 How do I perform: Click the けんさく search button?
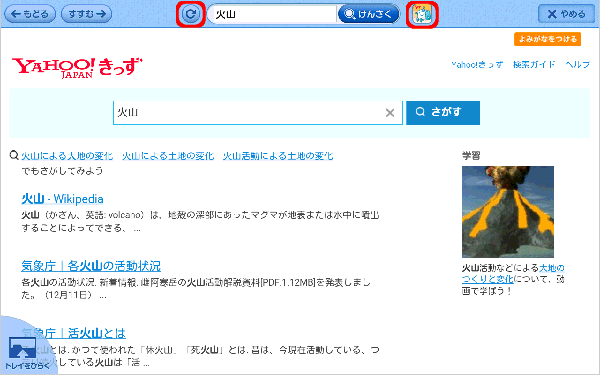coord(368,14)
